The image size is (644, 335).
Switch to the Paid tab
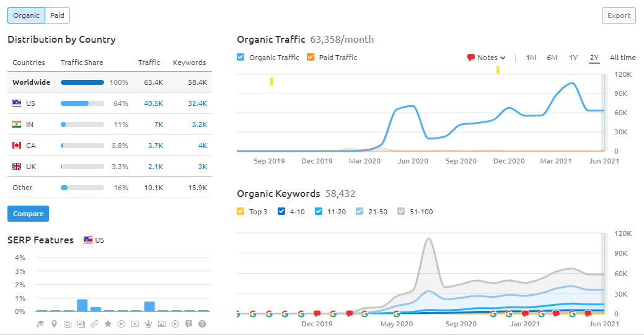57,15
